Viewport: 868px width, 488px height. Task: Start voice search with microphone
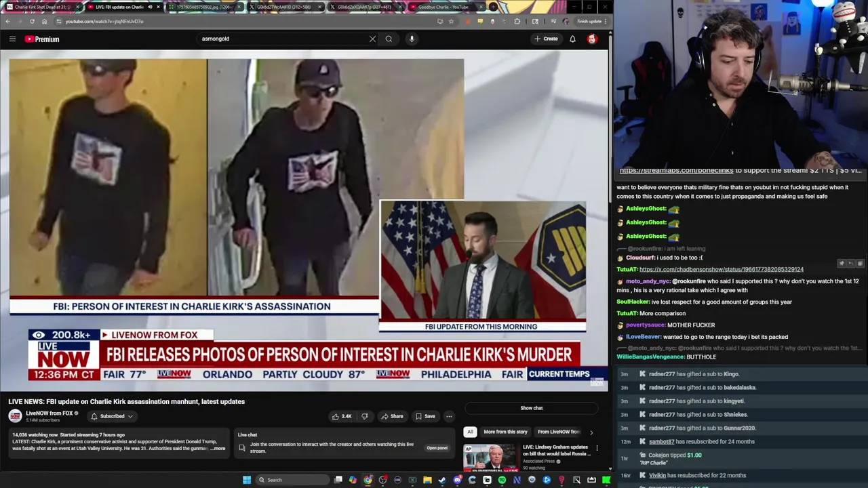(x=412, y=39)
